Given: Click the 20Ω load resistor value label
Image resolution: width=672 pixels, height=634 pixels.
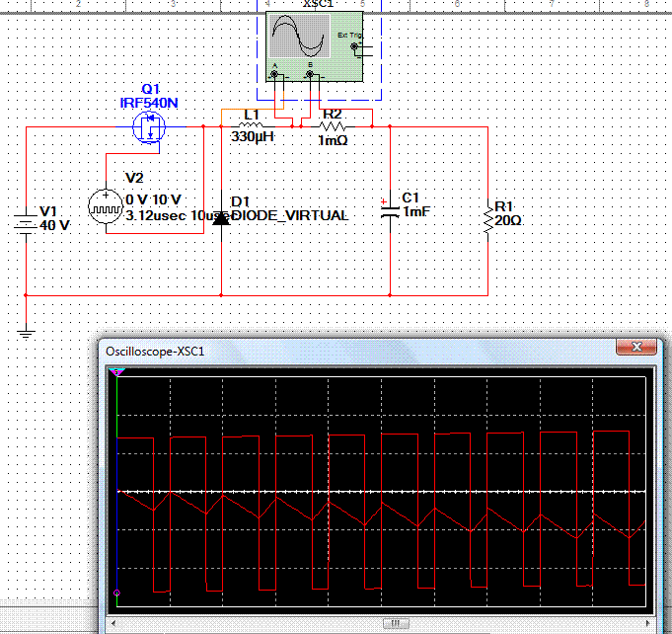Looking at the screenshot, I should pyautogui.click(x=508, y=220).
